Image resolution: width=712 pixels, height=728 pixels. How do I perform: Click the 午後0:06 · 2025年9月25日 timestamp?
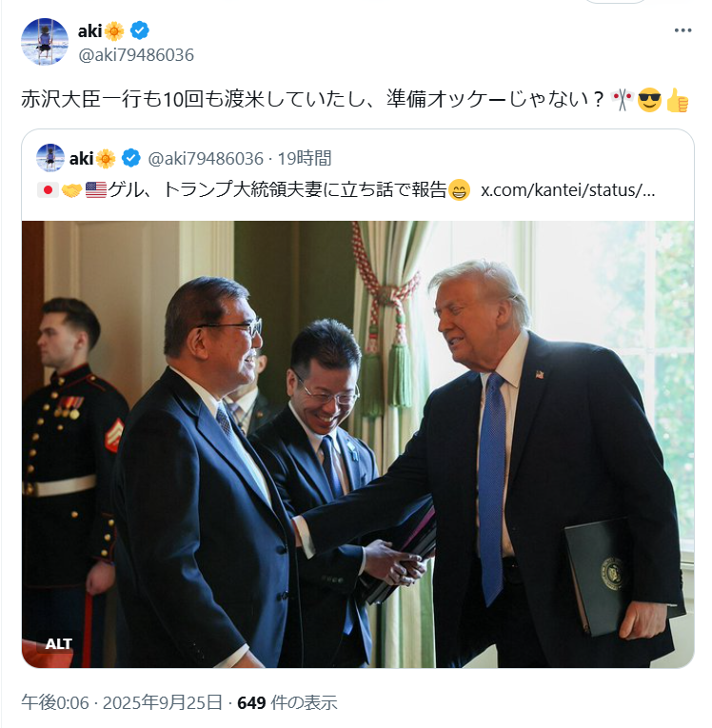(x=122, y=702)
